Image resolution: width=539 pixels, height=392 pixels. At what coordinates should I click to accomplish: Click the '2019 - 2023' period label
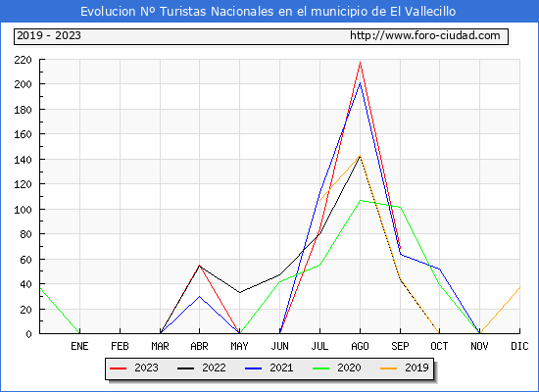point(49,35)
